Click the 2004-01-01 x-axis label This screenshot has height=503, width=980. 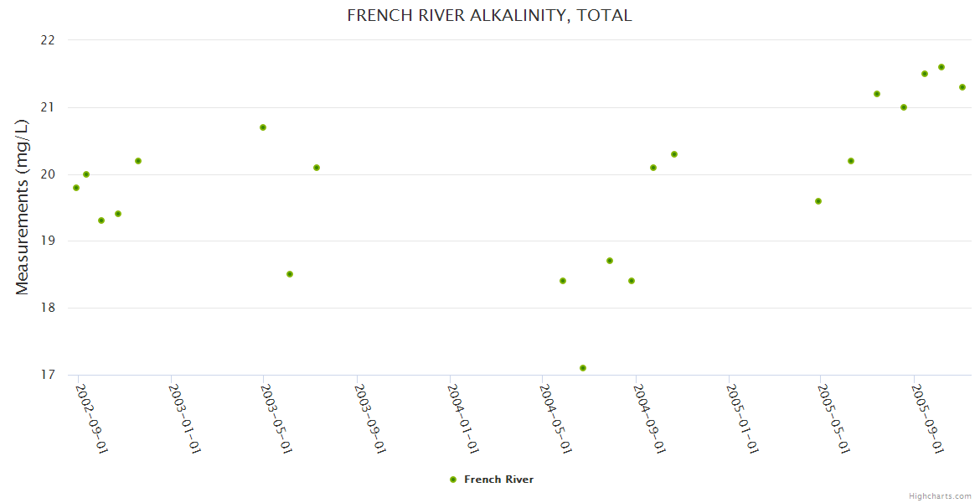point(463,417)
